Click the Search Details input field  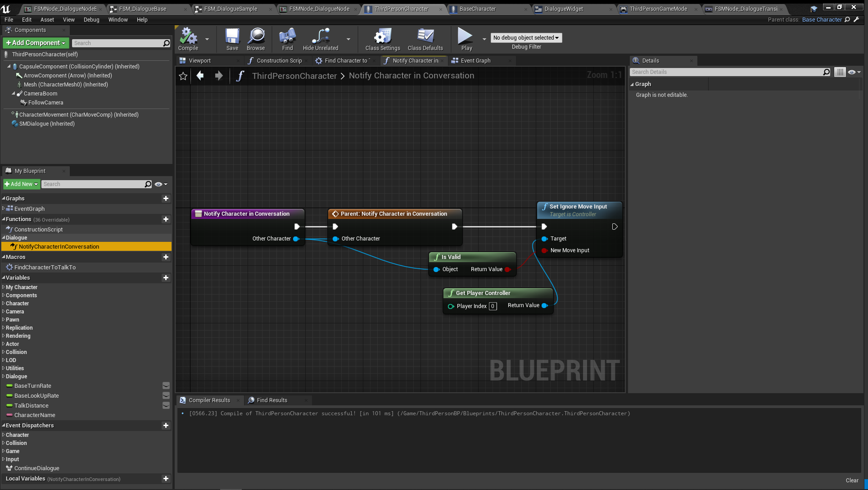coord(726,72)
